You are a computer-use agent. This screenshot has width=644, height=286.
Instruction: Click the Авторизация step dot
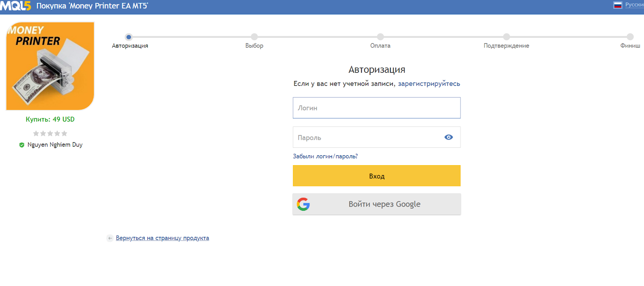click(129, 37)
